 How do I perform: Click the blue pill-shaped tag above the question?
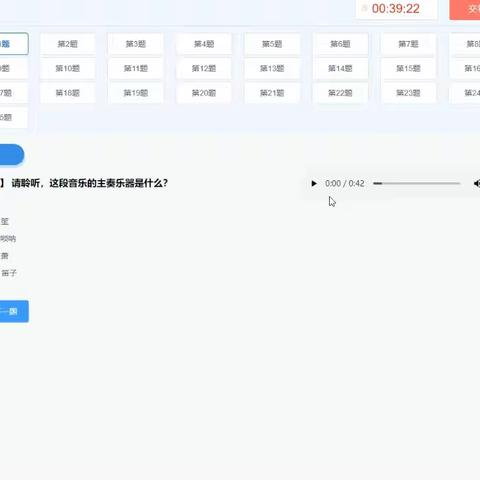pos(12,155)
